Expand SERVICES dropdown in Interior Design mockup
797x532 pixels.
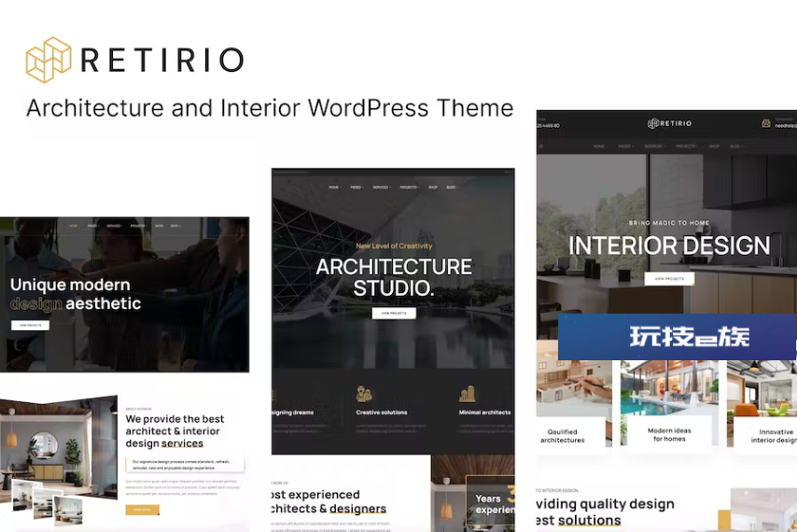[x=654, y=147]
